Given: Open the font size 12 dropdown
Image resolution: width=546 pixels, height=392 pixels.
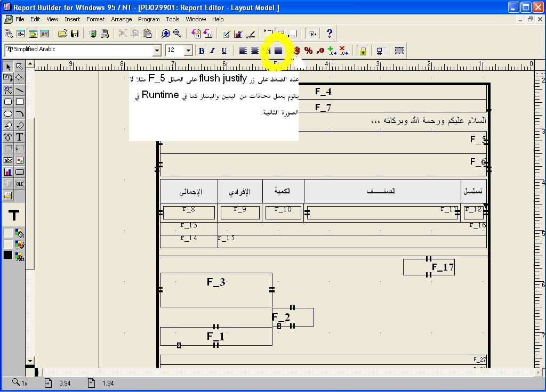Looking at the screenshot, I should pyautogui.click(x=188, y=51).
